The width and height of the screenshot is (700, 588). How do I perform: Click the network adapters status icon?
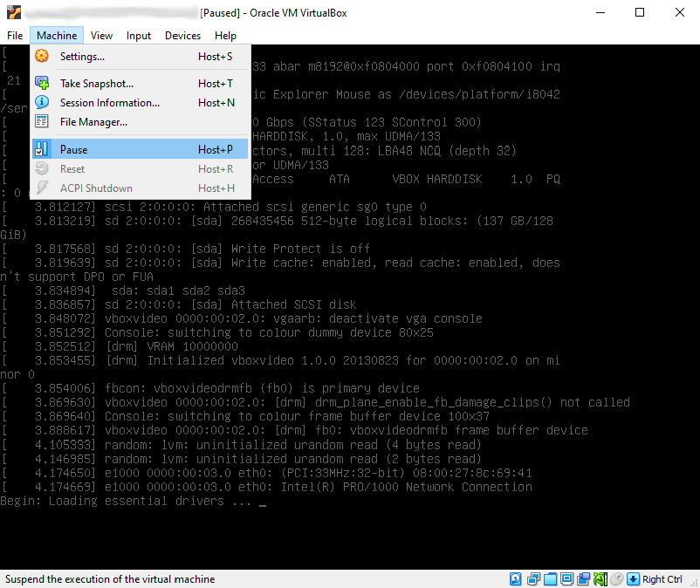pos(533,579)
